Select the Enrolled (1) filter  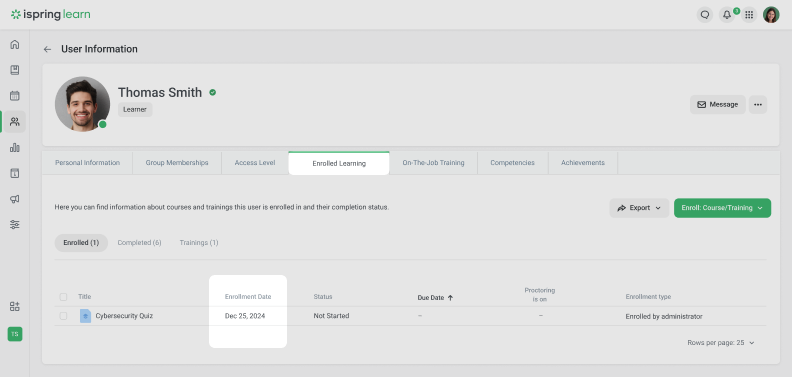coord(81,243)
